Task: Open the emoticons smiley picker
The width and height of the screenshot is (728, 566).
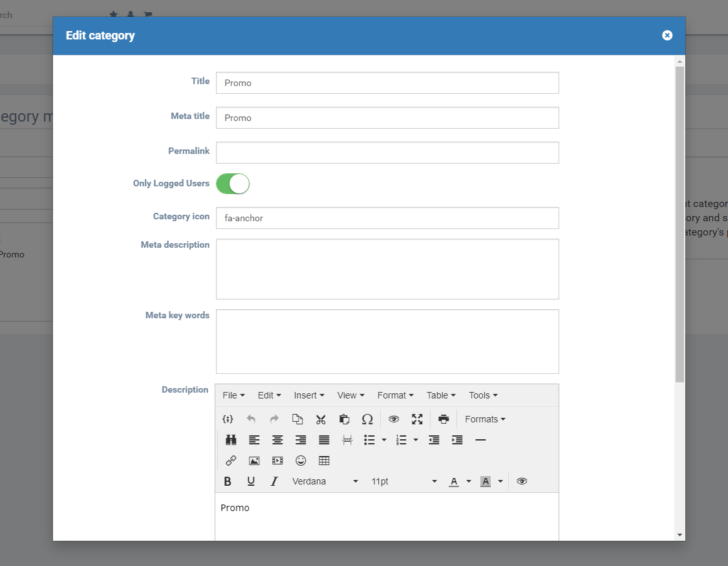Action: 301,461
